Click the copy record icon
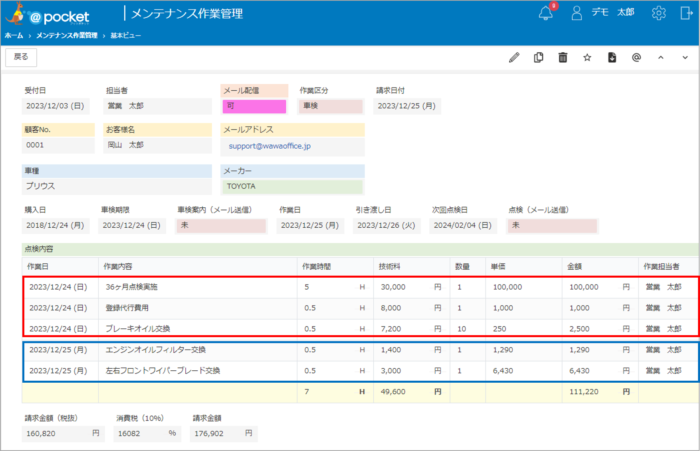This screenshot has width=700, height=451. coord(538,58)
